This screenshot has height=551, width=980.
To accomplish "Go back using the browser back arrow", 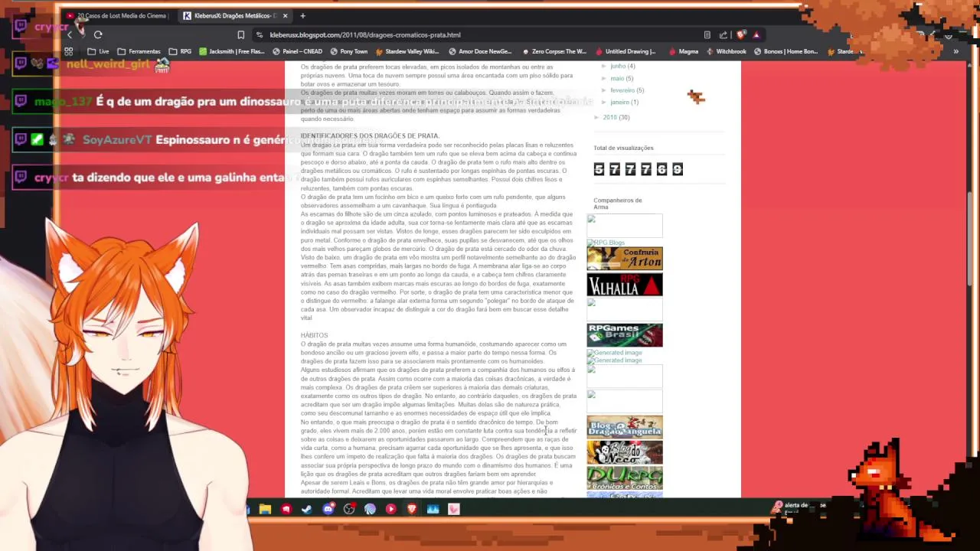I will tap(70, 34).
